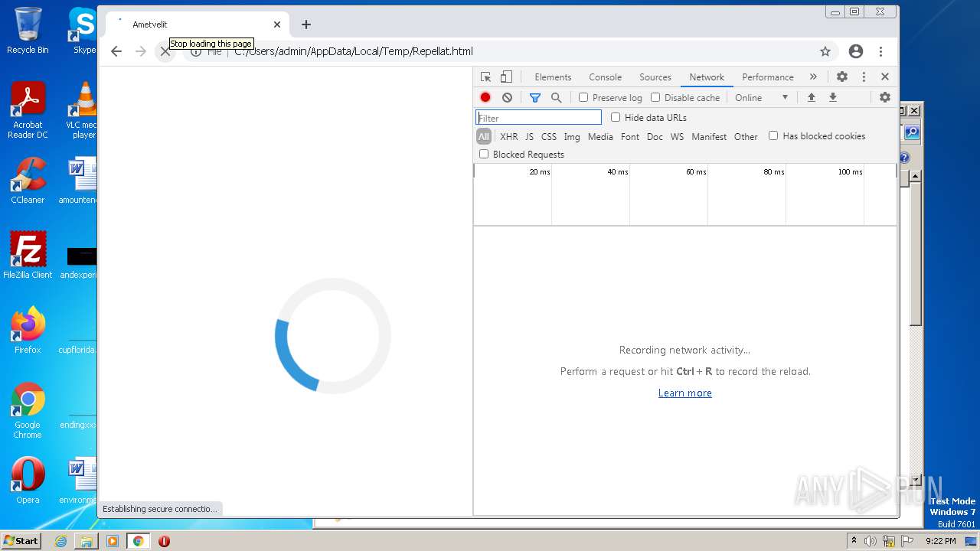
Task: Launch Opera desktop shortcut
Action: pos(28,481)
